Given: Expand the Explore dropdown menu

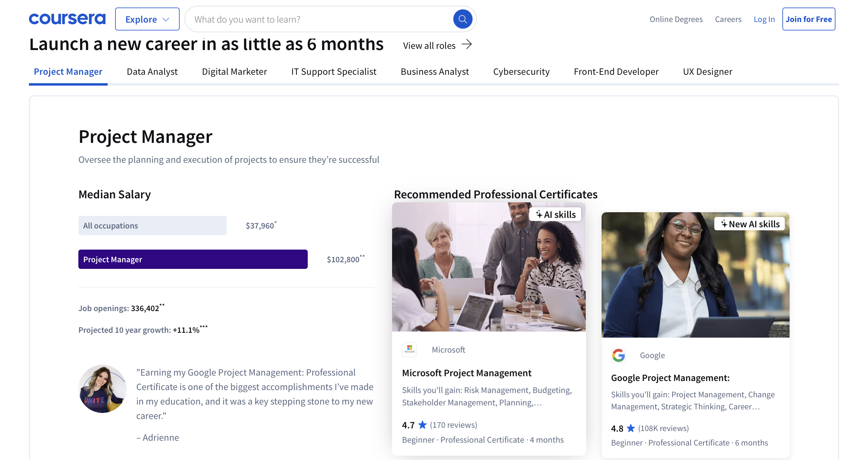Looking at the screenshot, I should tap(147, 19).
